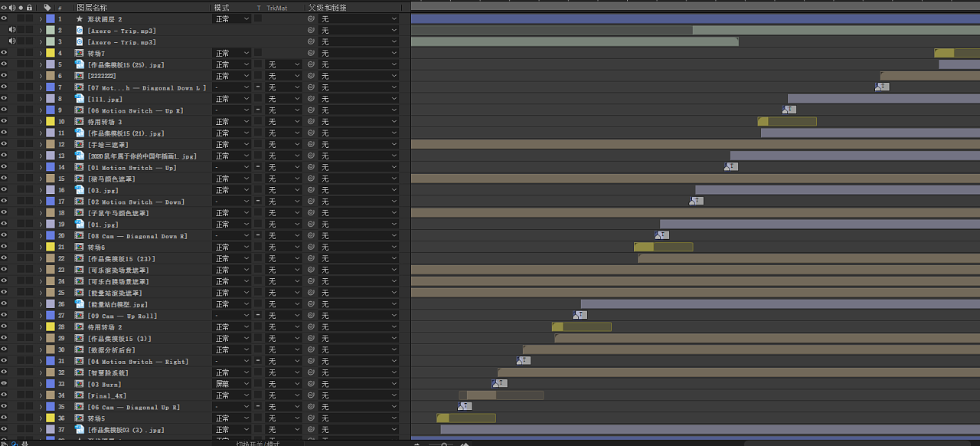Open blend mode dropdown of 形状图层 2
Screen dimensions: 980x446
232,19
